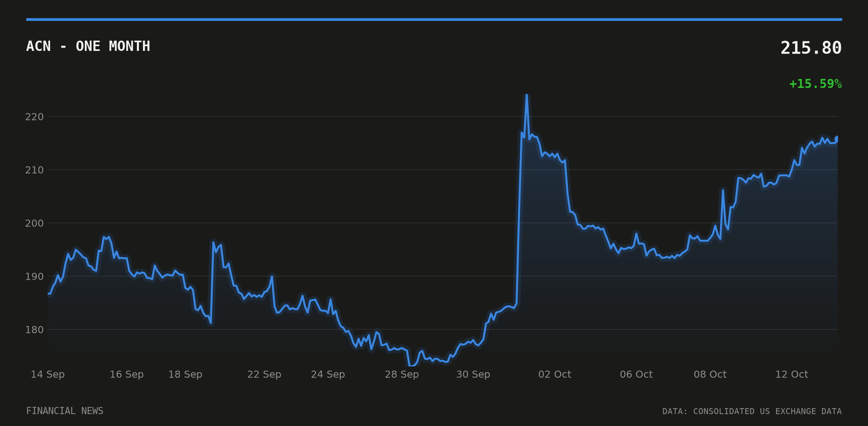Click the FINANCIAL NEWS footer text
868x426 pixels.
pyautogui.click(x=65, y=411)
